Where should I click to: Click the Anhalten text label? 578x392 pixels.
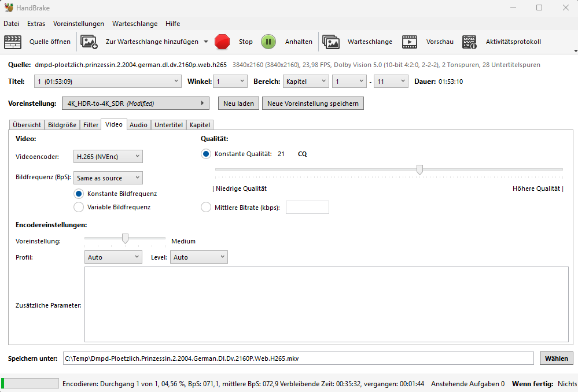click(299, 42)
